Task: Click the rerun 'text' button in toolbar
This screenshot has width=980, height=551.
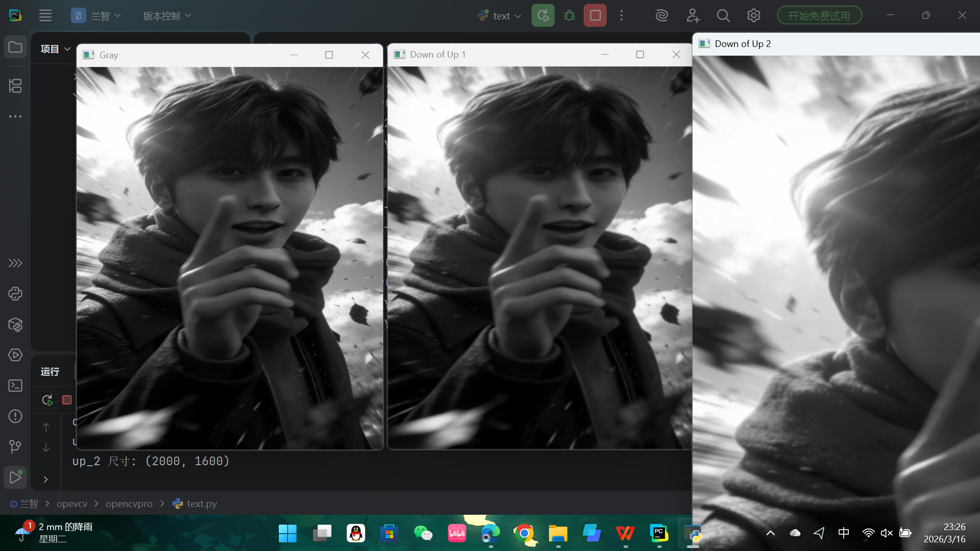Action: [543, 15]
